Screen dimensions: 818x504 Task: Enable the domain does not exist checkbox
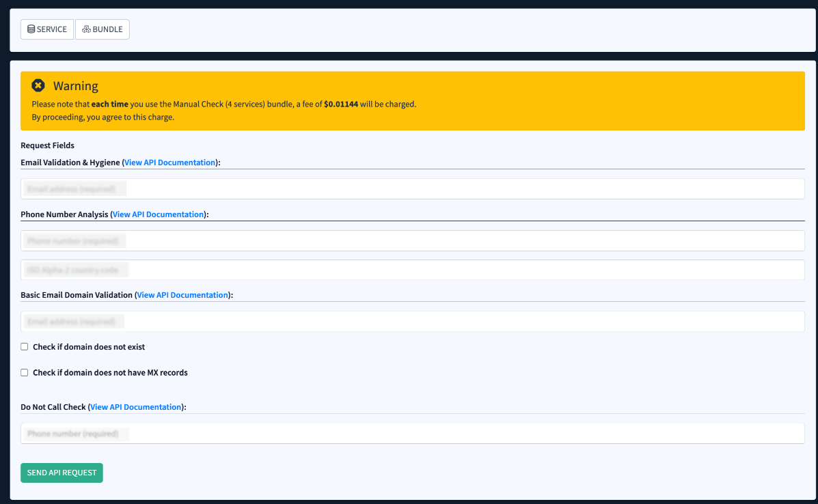click(25, 347)
